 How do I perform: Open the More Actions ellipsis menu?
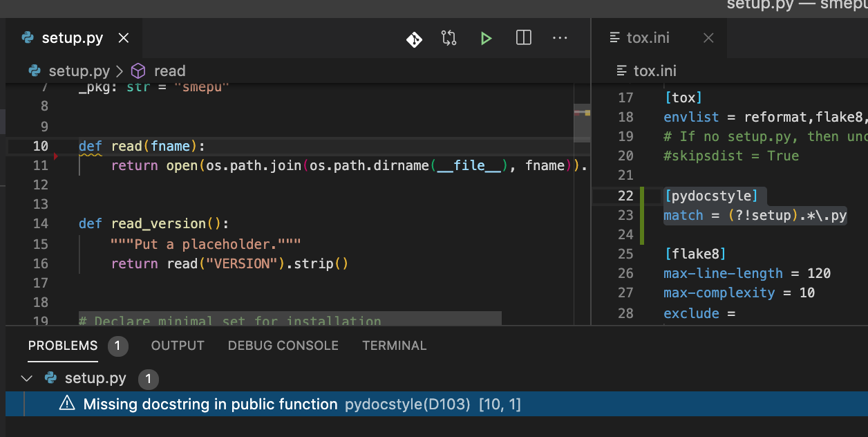[560, 38]
